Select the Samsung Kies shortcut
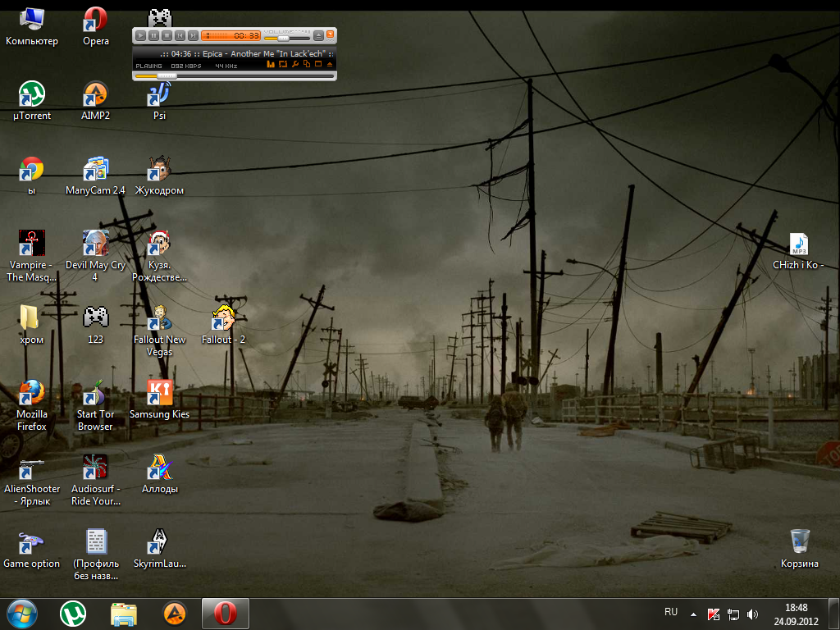840x630 pixels. click(159, 399)
